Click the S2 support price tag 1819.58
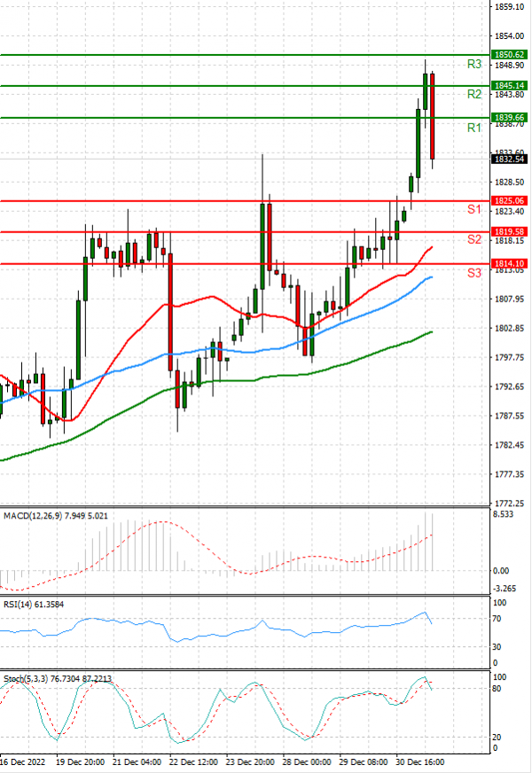Screen dimensions: 532x773 509,231
